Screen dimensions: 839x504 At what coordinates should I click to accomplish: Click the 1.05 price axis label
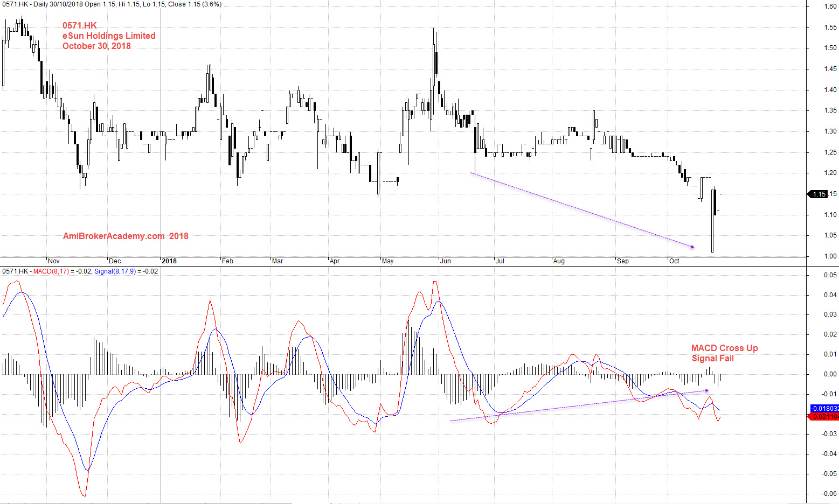tap(830, 235)
